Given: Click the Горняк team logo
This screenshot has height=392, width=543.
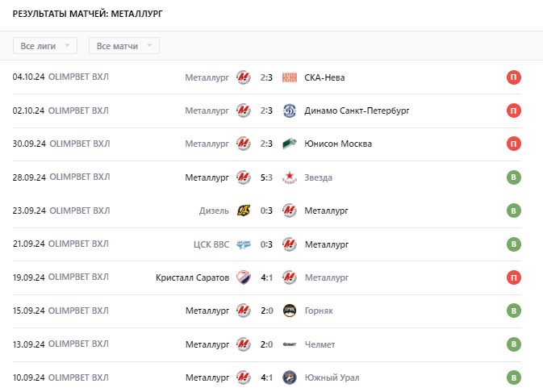Looking at the screenshot, I should point(290,311).
